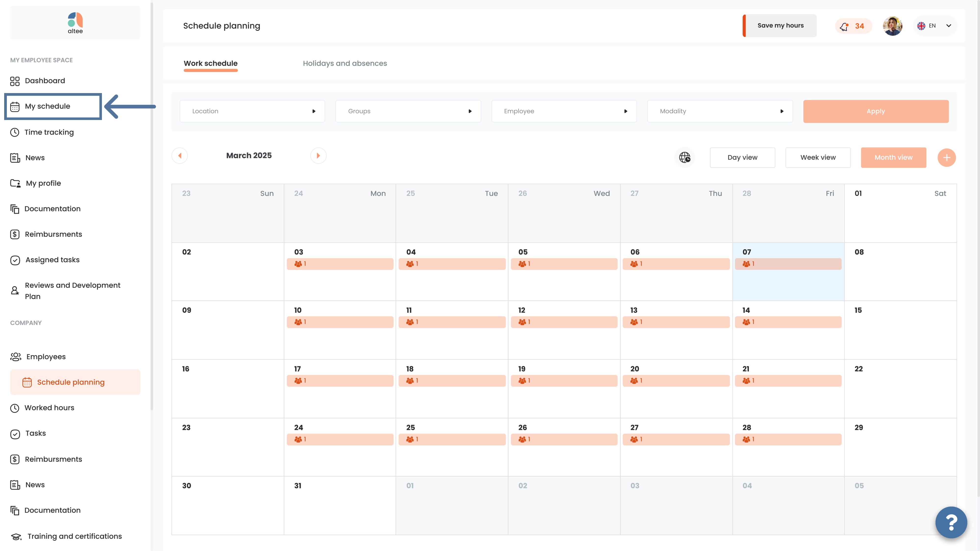This screenshot has height=551, width=980.
Task: Open notifications bell showing 34
Action: [853, 26]
